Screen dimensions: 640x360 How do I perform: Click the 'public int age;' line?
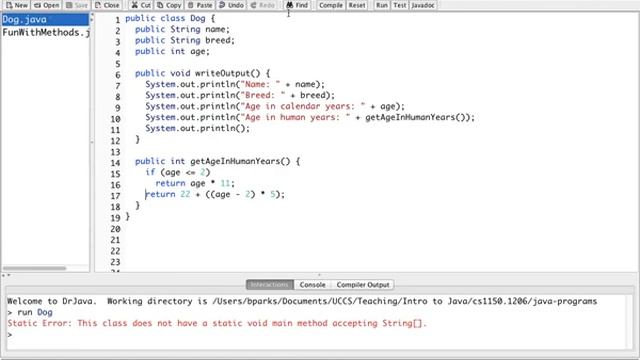pyautogui.click(x=172, y=51)
